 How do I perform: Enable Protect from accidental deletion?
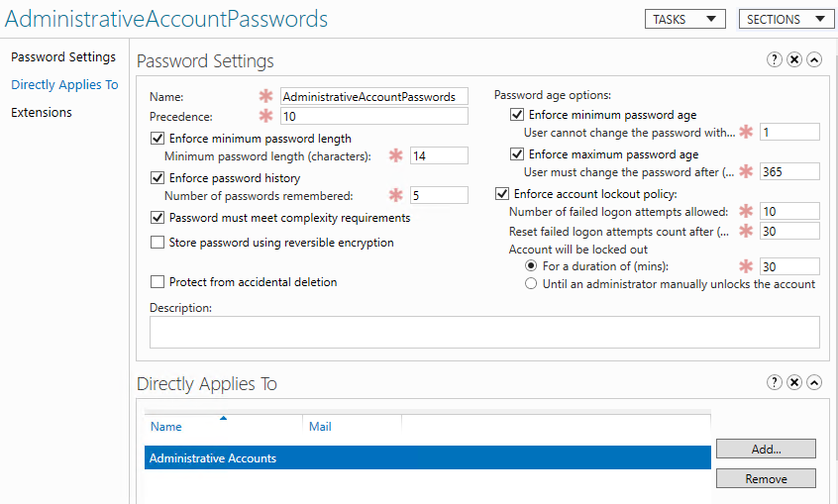click(157, 282)
